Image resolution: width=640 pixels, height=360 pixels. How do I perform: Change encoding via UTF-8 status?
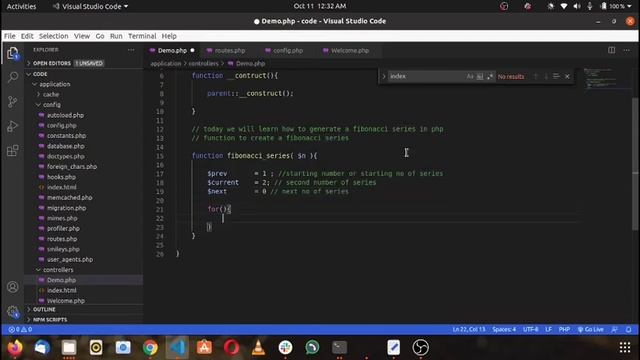(531, 329)
